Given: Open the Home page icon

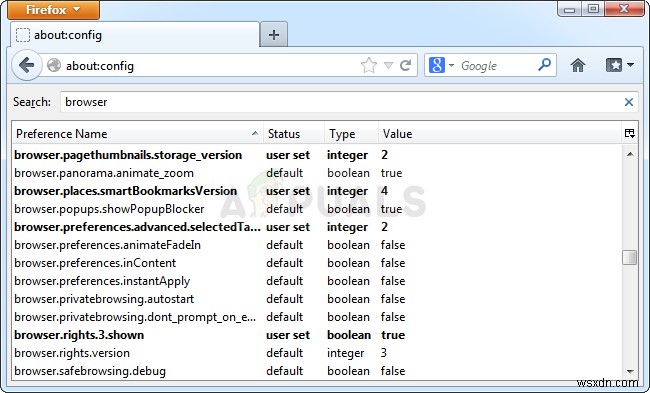Looking at the screenshot, I should click(x=577, y=65).
